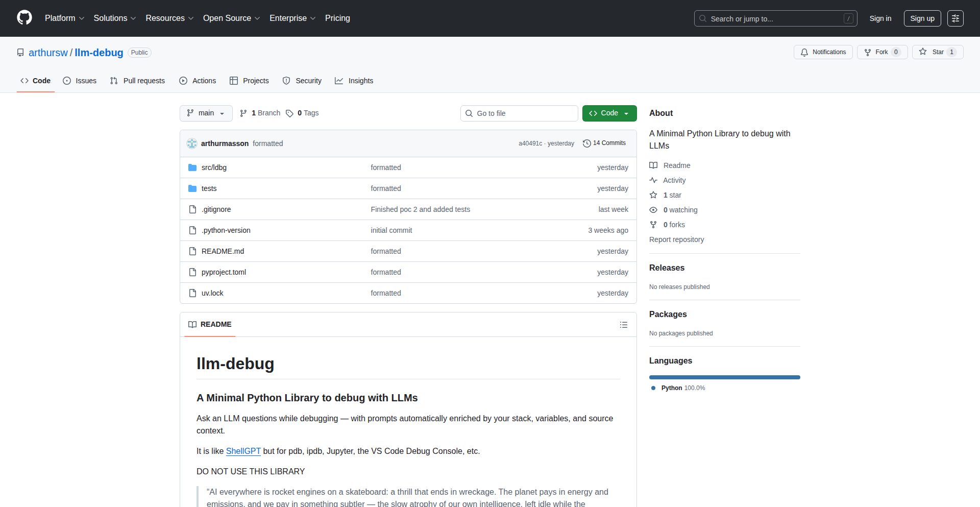Open the header's far-right settings icon
This screenshot has width=980, height=507.
955,18
